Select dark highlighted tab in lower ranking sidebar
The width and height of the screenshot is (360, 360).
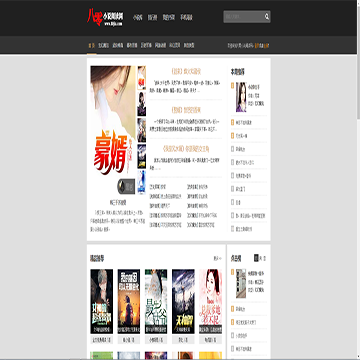tap(256, 258)
